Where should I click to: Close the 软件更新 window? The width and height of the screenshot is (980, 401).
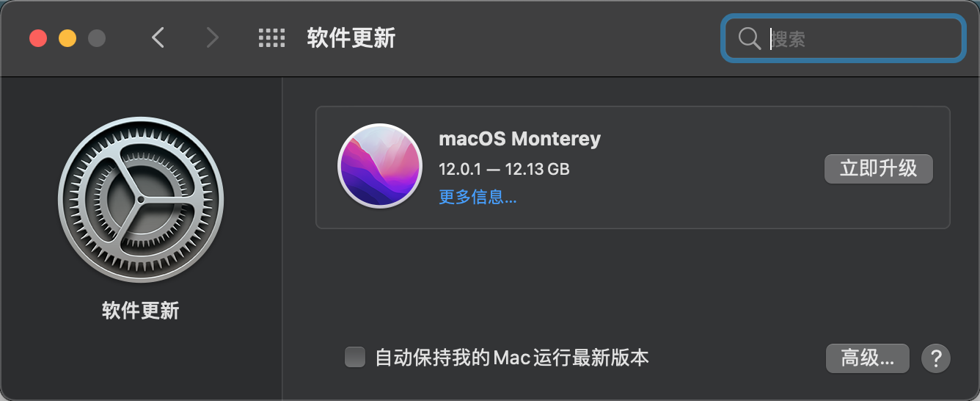coord(38,38)
